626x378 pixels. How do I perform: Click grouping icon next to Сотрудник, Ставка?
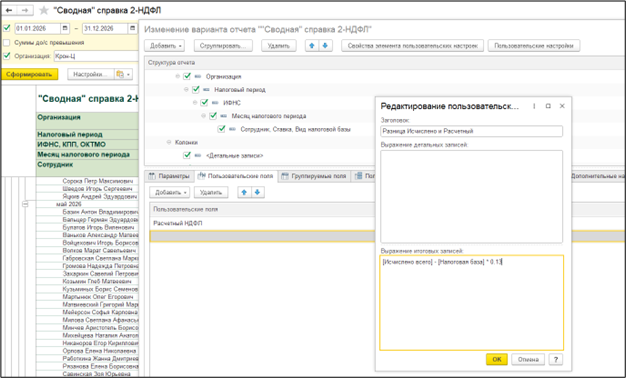tap(232, 129)
